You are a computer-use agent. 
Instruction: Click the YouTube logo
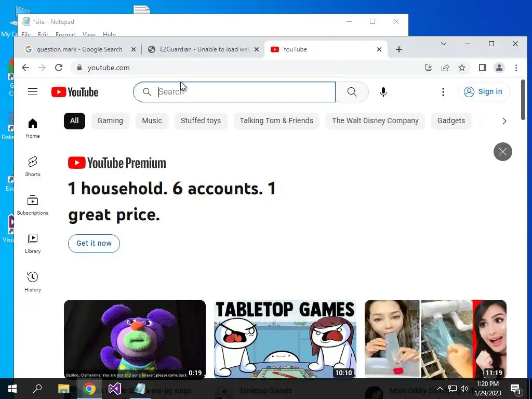tap(75, 92)
